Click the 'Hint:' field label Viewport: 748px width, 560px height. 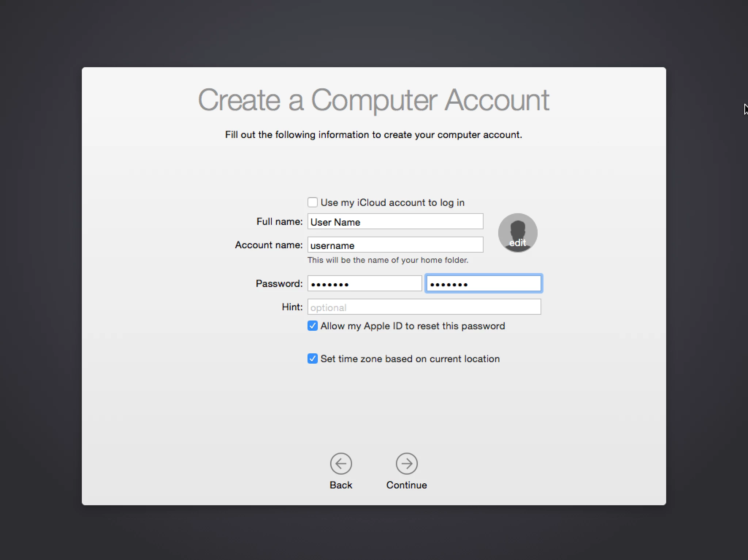292,307
